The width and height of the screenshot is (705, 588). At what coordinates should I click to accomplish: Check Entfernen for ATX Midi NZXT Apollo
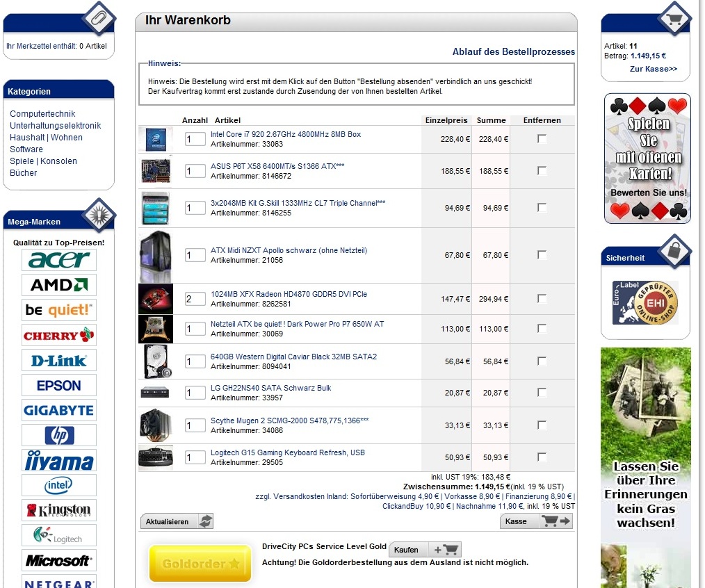542,255
